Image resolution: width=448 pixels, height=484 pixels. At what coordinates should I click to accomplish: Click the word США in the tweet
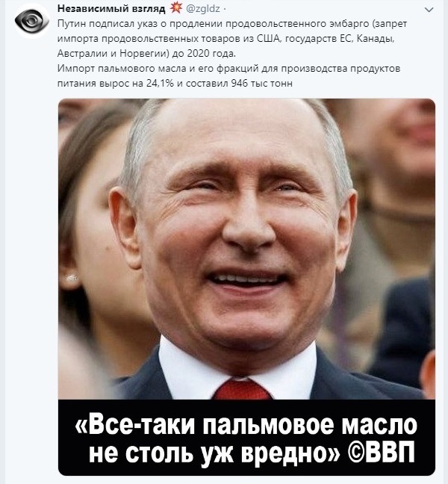[x=268, y=39]
